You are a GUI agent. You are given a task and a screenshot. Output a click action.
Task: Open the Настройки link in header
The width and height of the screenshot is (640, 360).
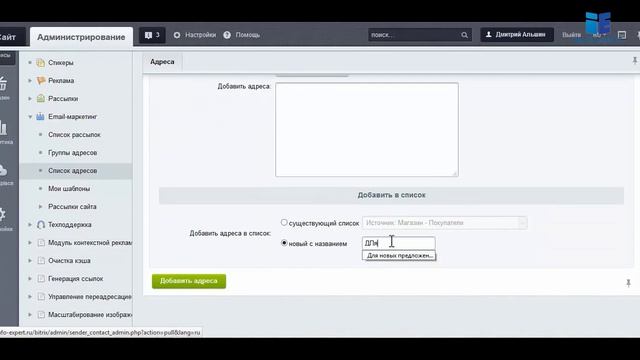(x=200, y=35)
